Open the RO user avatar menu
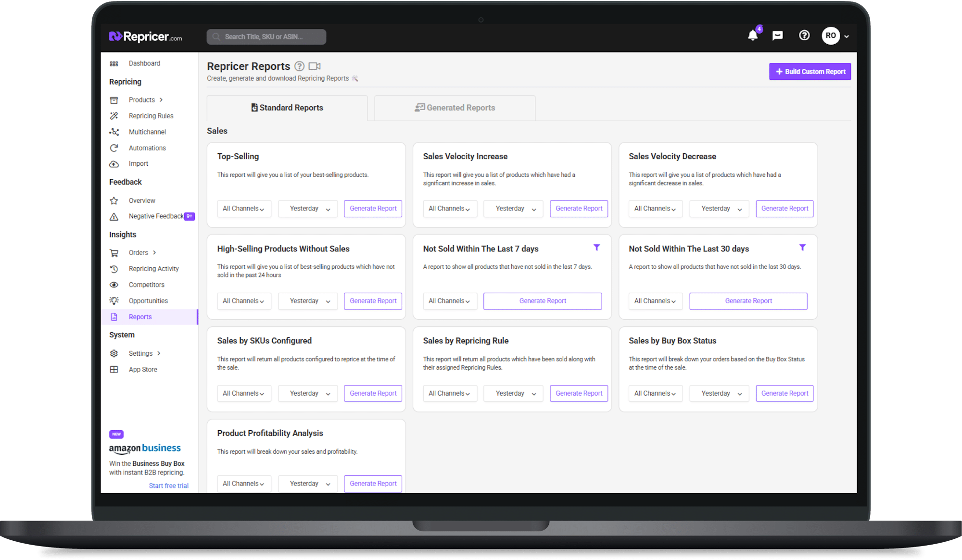 835,36
